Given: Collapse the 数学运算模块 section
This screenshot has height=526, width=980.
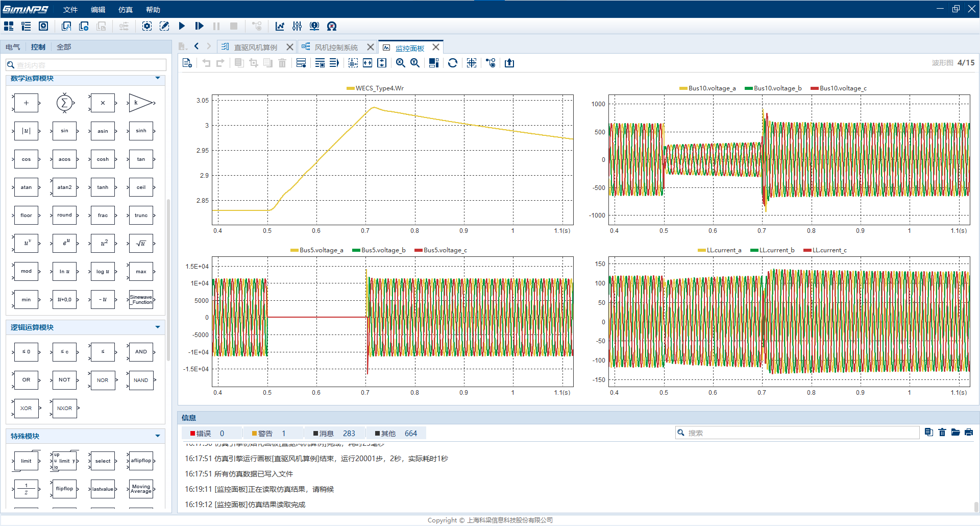Looking at the screenshot, I should point(158,78).
